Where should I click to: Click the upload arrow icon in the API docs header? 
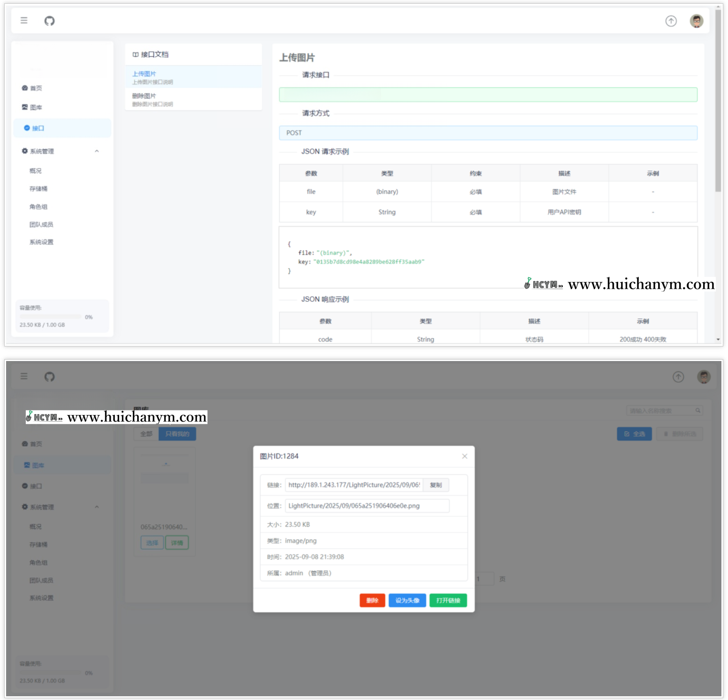click(x=671, y=21)
